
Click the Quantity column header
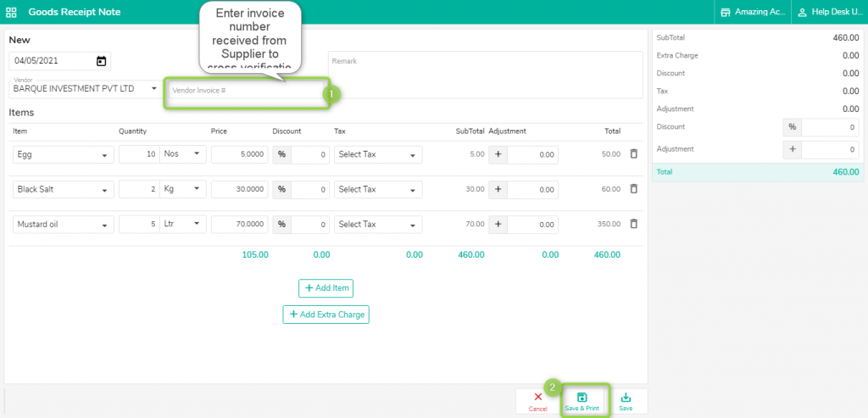tap(132, 131)
